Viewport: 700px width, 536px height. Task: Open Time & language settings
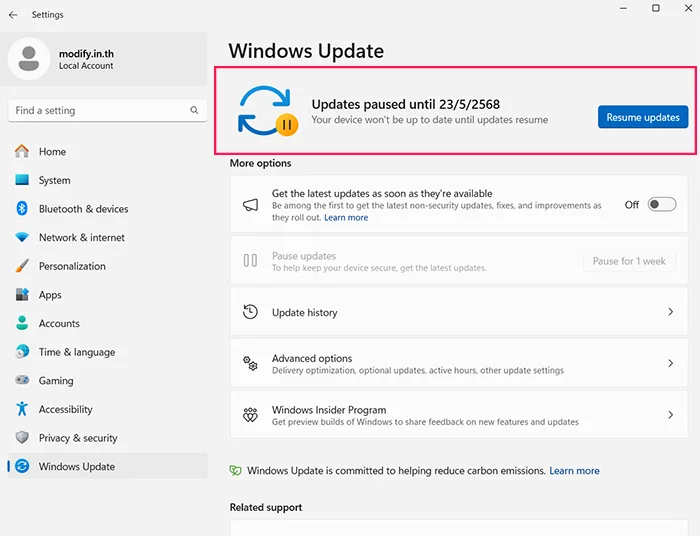[108, 352]
